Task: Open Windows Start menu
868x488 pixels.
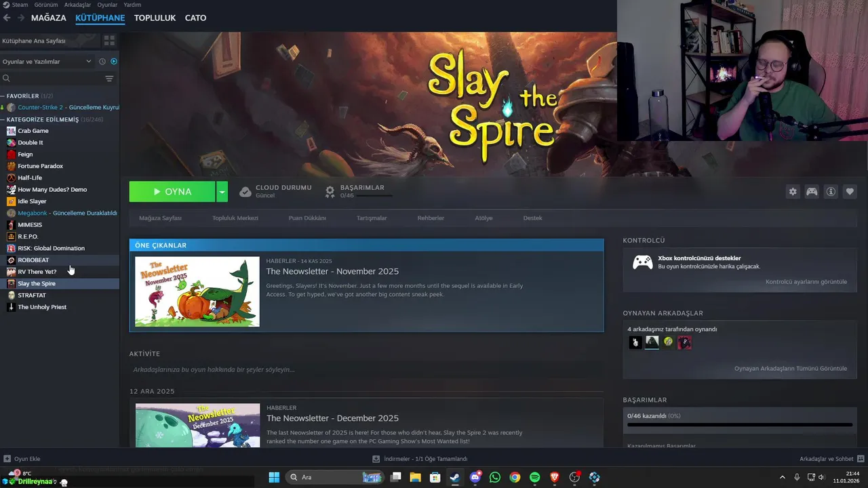Action: 274,477
